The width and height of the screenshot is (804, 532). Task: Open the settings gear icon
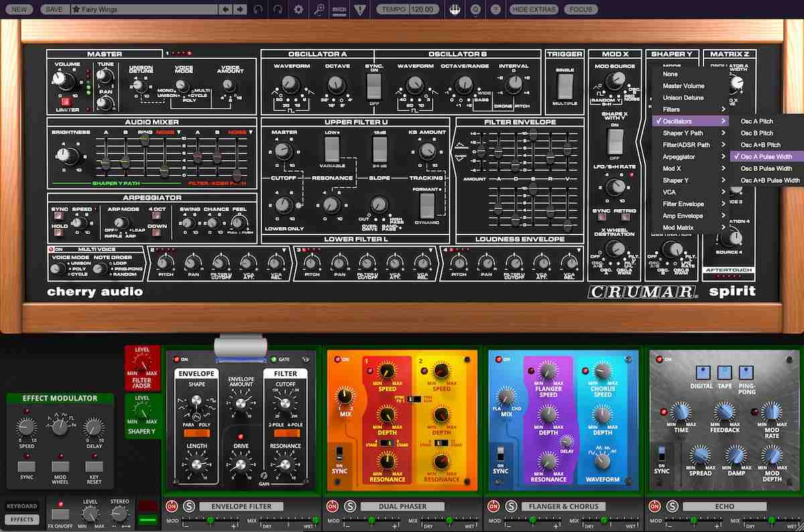click(297, 9)
